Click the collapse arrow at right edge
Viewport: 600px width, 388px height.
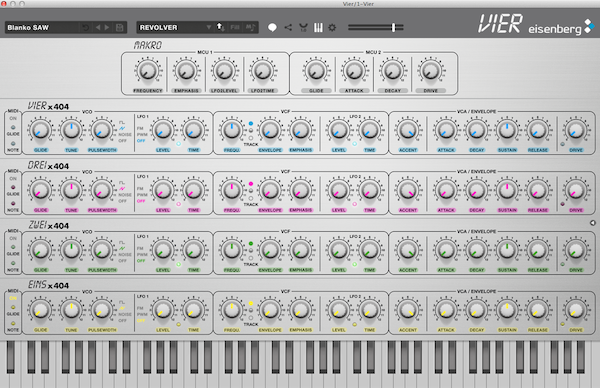pos(592,223)
